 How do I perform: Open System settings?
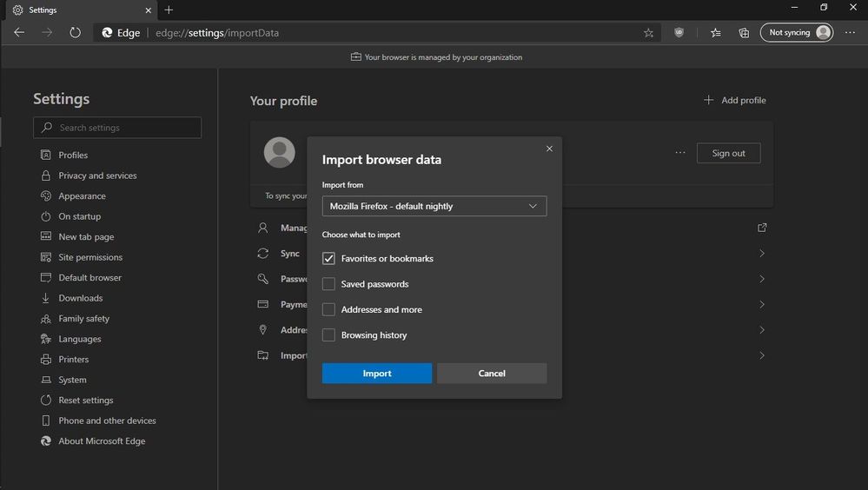pos(72,380)
